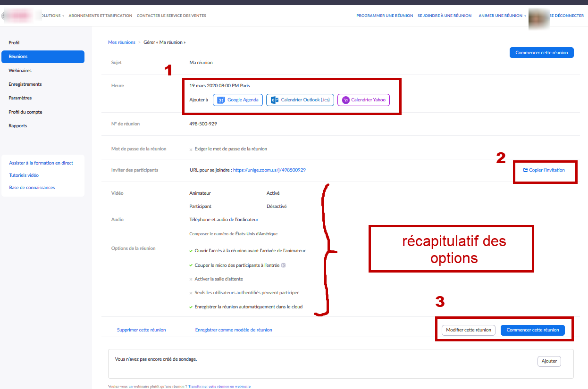Click the copy invitation share icon
The height and width of the screenshot is (389, 588).
[x=525, y=170]
